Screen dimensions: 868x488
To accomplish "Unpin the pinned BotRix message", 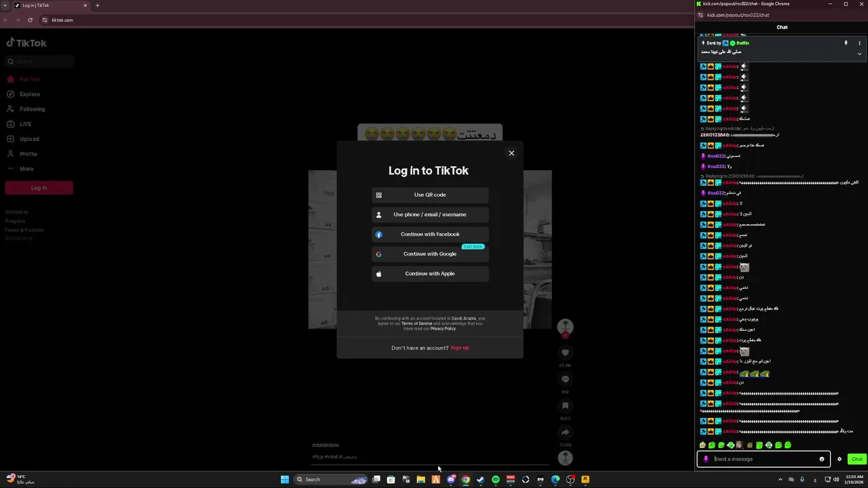I will pyautogui.click(x=846, y=43).
